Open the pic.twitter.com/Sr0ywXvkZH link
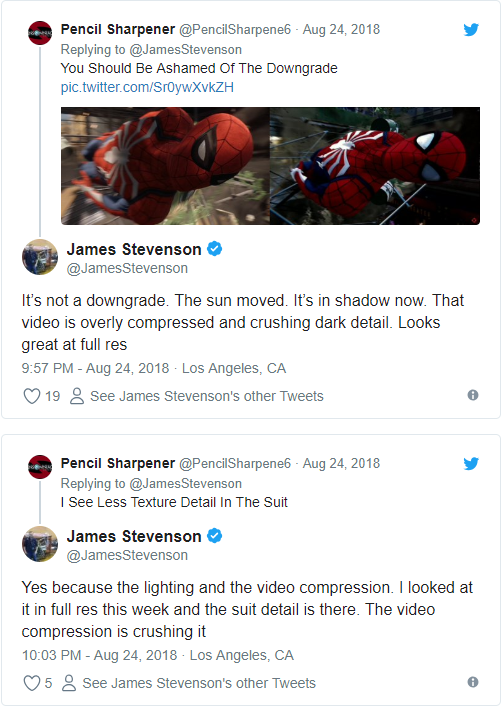 tap(147, 87)
